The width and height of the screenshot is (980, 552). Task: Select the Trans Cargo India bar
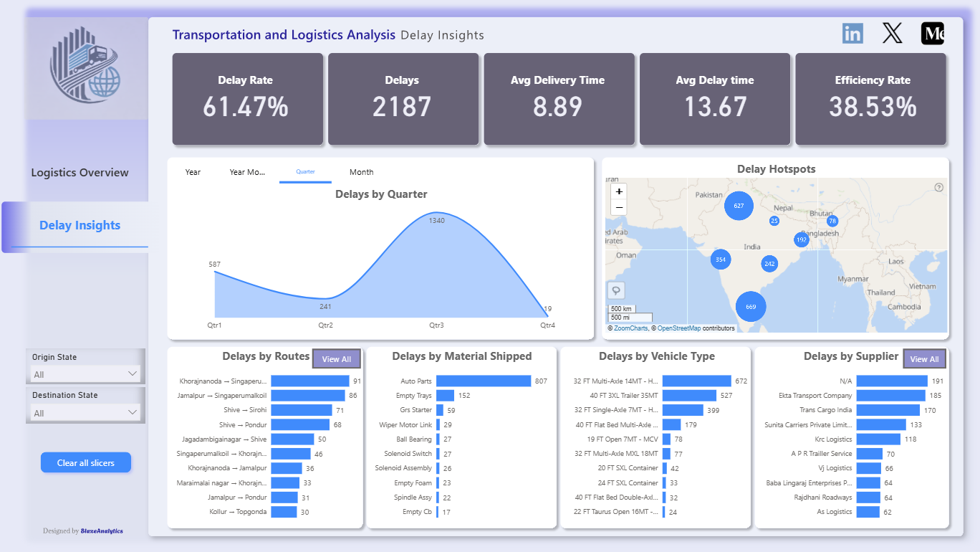[888, 410]
